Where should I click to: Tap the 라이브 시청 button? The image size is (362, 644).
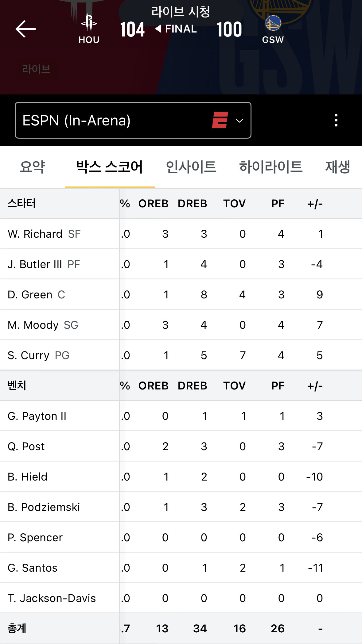pos(181,12)
